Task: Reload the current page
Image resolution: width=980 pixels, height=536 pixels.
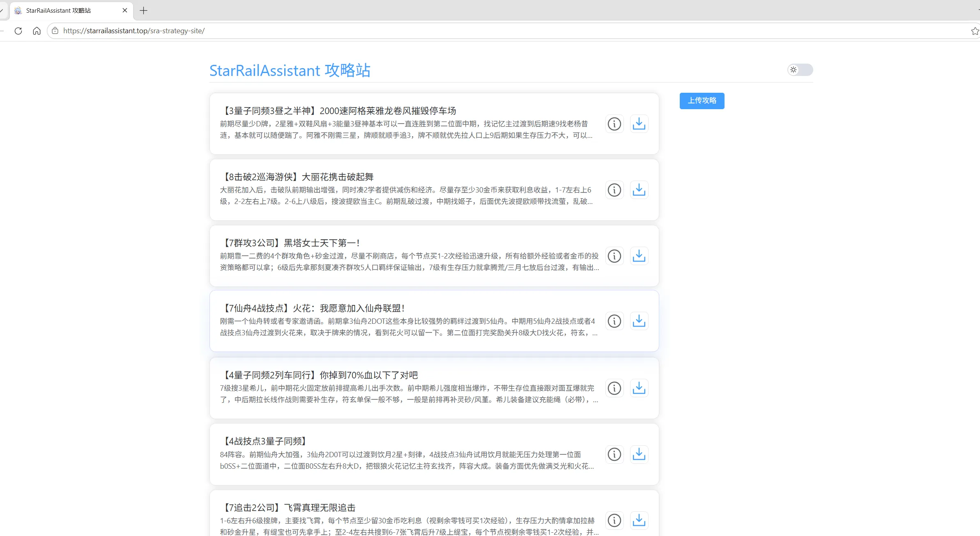Action: coord(18,31)
